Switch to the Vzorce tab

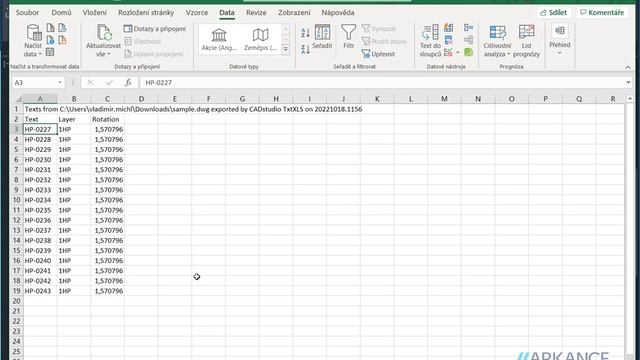point(197,13)
